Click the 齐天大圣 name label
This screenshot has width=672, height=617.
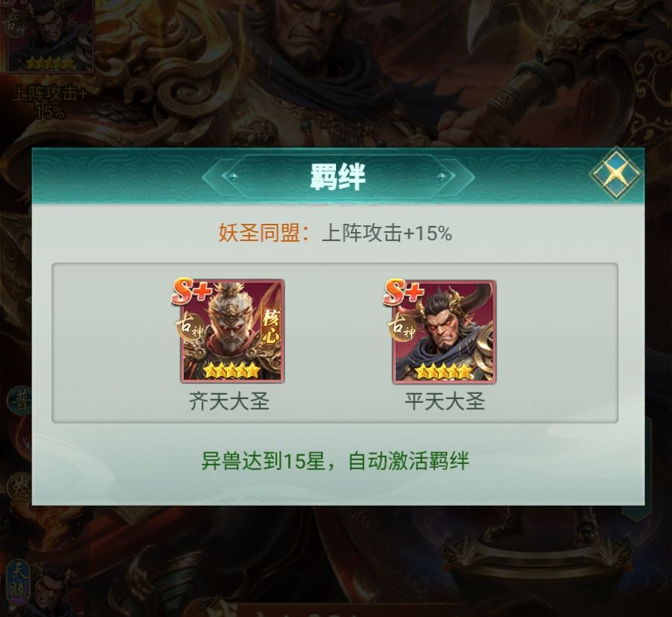[x=229, y=401]
